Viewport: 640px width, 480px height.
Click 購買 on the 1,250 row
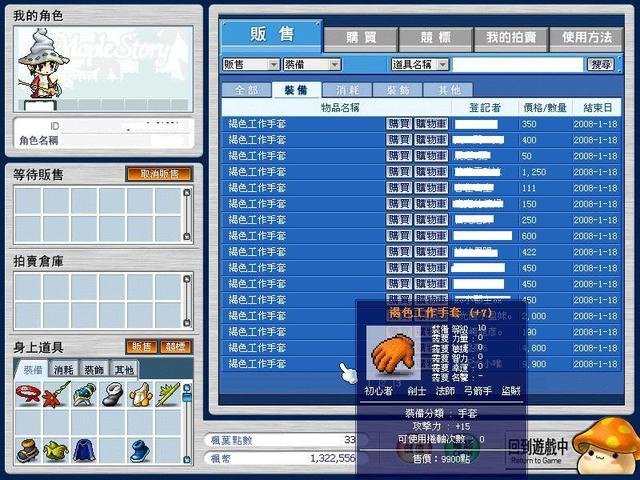click(x=399, y=172)
